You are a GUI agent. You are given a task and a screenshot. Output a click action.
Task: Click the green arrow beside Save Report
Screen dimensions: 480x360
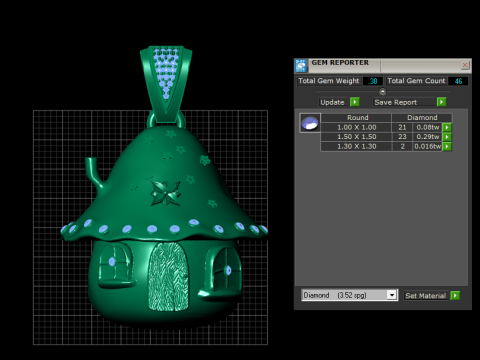point(441,102)
